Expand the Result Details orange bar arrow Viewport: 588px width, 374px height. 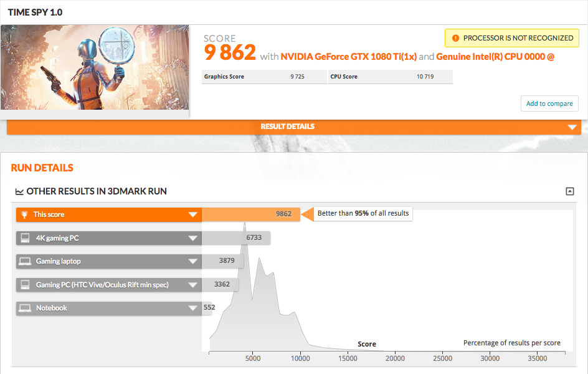click(572, 127)
